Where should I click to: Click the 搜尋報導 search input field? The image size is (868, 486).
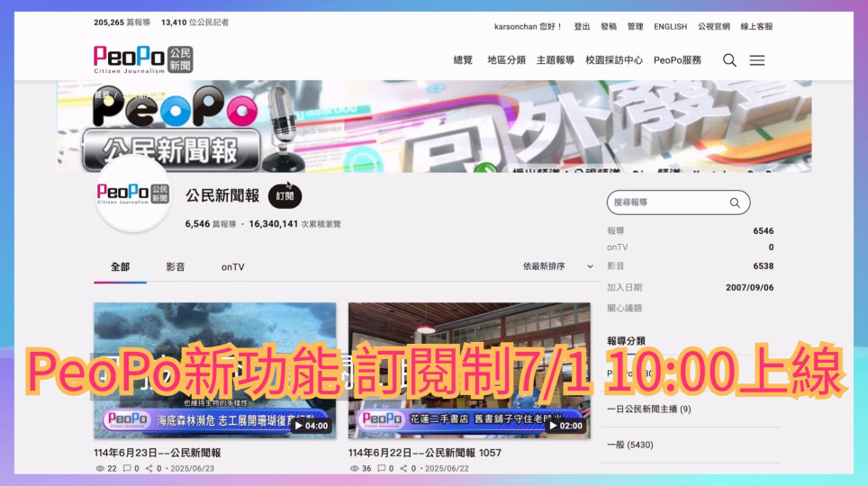[666, 202]
